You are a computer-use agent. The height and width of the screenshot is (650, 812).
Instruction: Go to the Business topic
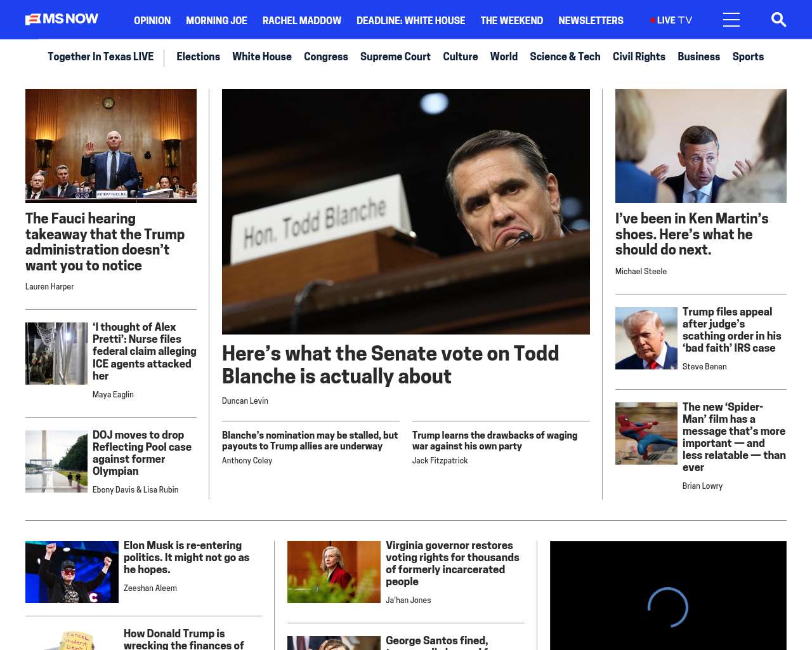click(x=698, y=56)
